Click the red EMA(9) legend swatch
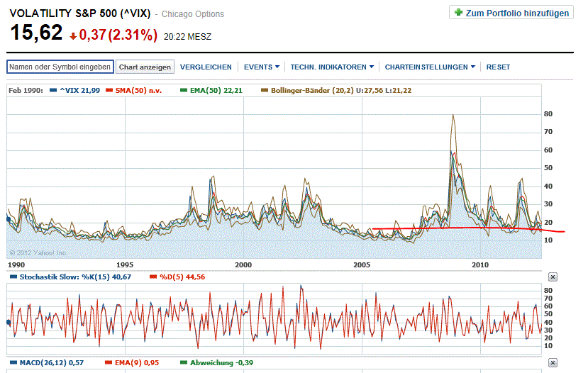Image resolution: width=588 pixels, height=373 pixels. pos(109,363)
